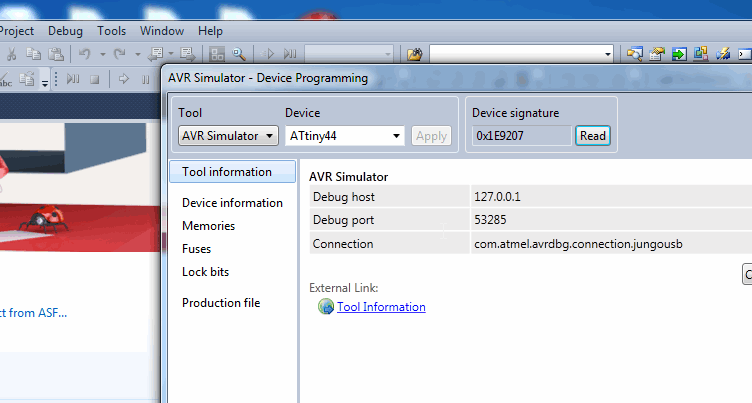Click the Copy icon in toolbar
Viewport: 752px width, 403px height.
pos(33,53)
